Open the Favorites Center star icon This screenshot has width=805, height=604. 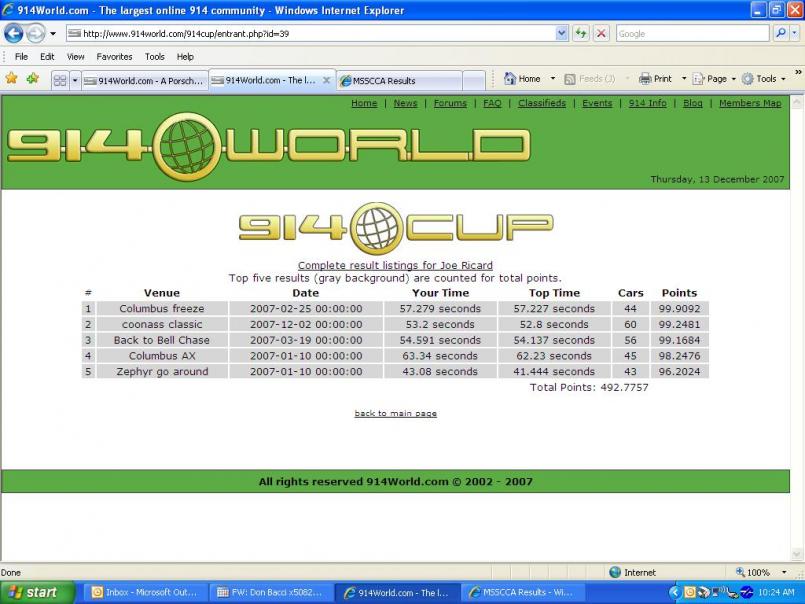click(x=12, y=79)
